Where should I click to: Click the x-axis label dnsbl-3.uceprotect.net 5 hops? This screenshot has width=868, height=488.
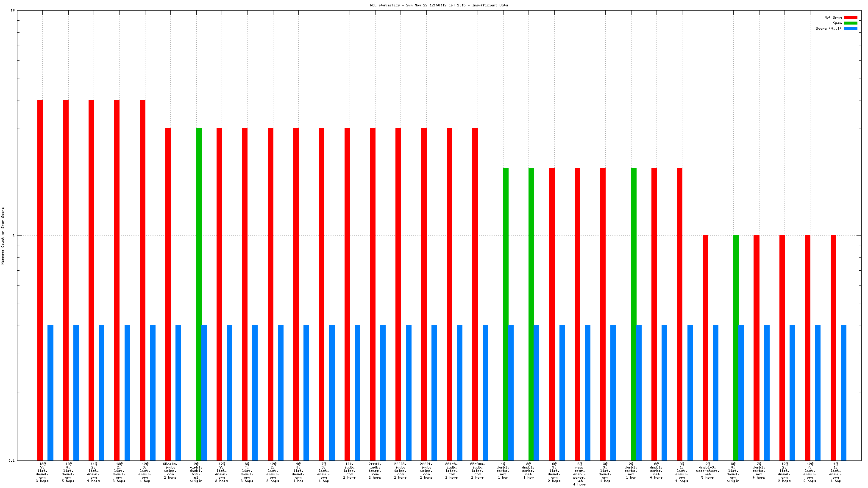pyautogui.click(x=707, y=471)
